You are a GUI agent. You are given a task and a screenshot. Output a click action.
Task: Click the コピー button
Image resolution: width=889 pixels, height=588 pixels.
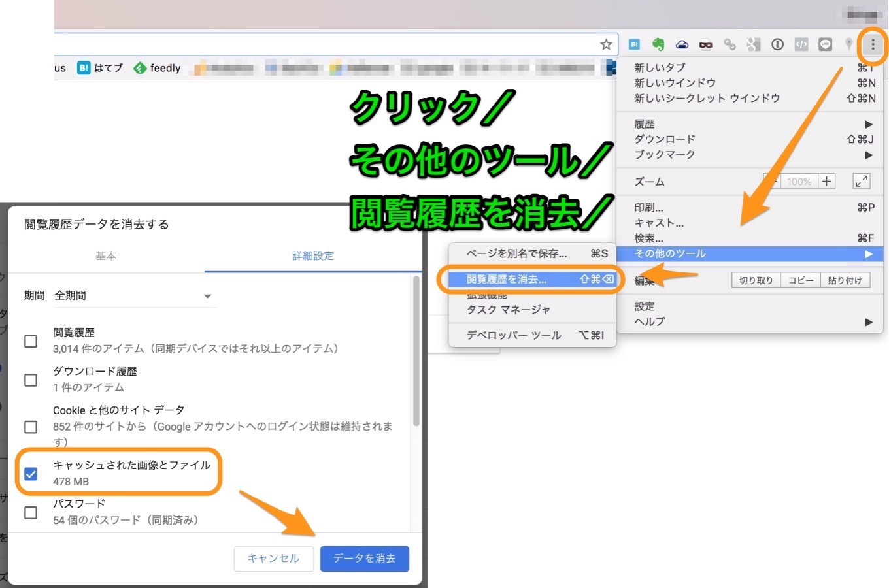tap(801, 280)
